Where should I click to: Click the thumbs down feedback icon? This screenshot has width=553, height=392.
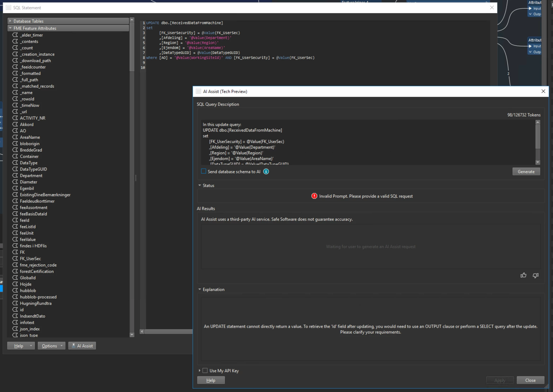(535, 275)
